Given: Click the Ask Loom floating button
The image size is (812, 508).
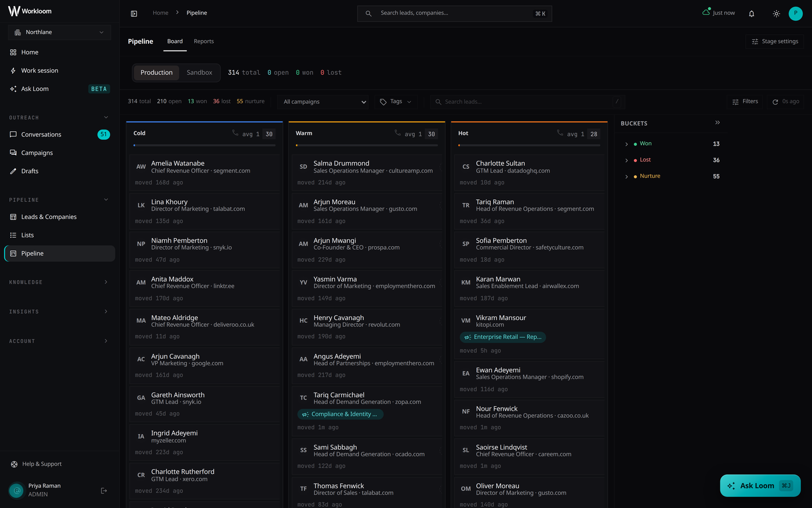Looking at the screenshot, I should (x=760, y=485).
